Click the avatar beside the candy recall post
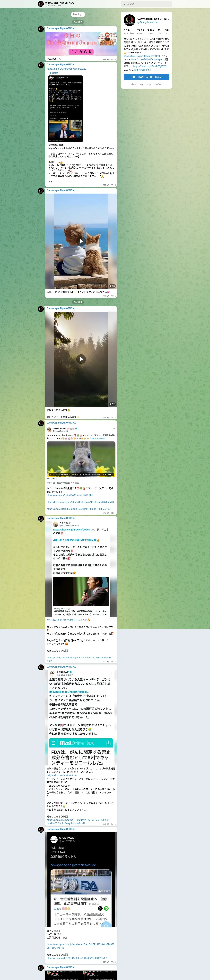This screenshot has height=980, width=210. (41, 667)
